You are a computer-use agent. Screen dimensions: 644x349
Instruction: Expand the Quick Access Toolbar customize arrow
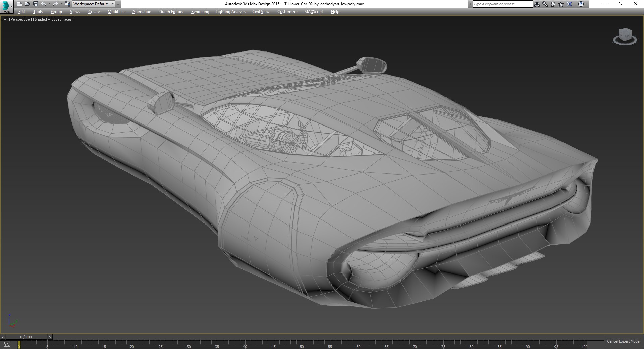pyautogui.click(x=118, y=4)
